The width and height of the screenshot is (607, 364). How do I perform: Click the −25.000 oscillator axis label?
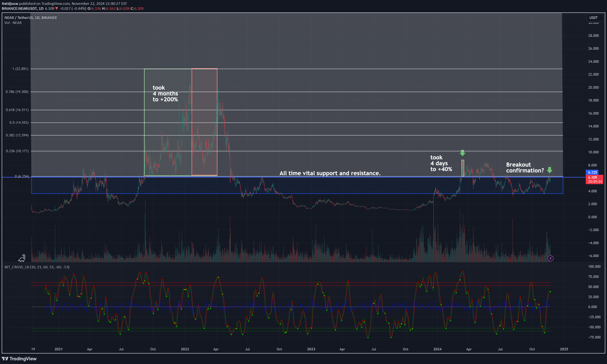(x=594, y=317)
